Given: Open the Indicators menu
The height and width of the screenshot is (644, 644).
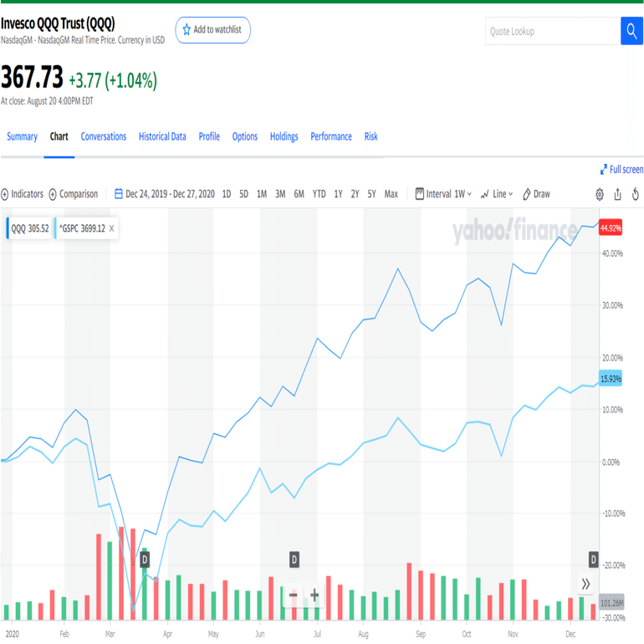Looking at the screenshot, I should click(23, 194).
